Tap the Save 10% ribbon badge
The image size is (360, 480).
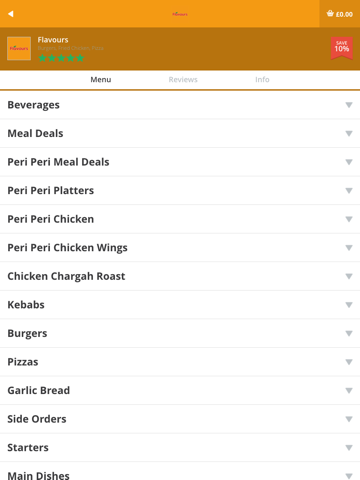click(x=342, y=48)
